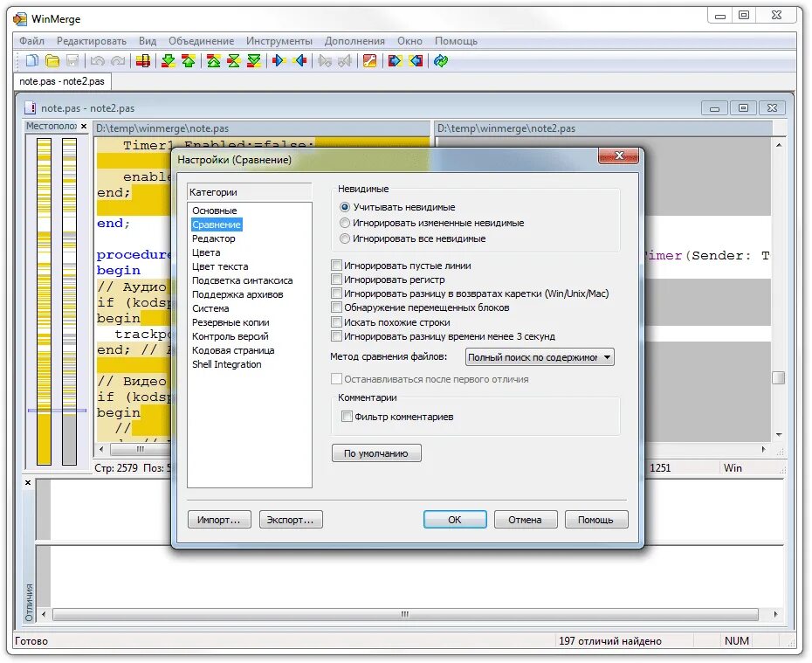The image size is (812, 663).
Task: Open the Редактировать menu
Action: 91,41
